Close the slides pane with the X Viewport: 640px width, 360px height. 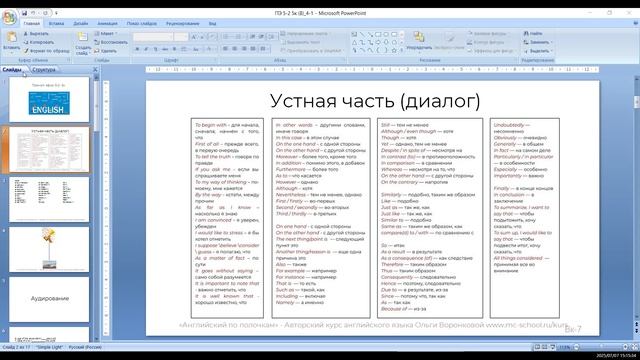[x=95, y=70]
